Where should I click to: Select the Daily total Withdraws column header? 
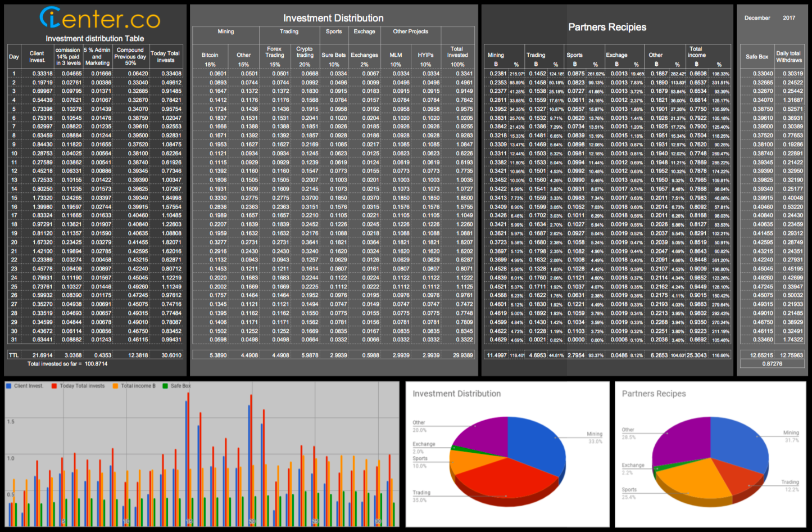pos(788,57)
